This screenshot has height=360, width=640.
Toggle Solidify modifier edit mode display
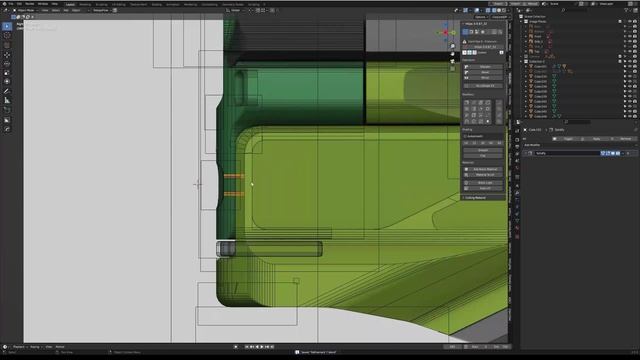tap(608, 153)
